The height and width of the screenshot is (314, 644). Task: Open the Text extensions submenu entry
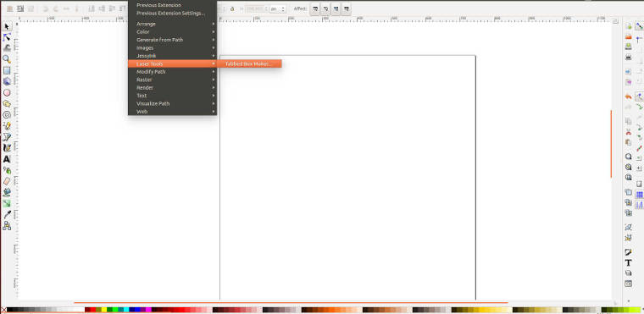pos(173,96)
